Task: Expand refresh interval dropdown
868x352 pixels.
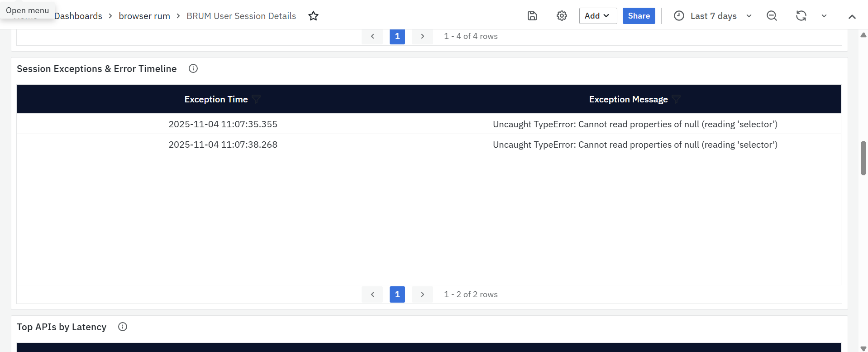Action: point(824,16)
